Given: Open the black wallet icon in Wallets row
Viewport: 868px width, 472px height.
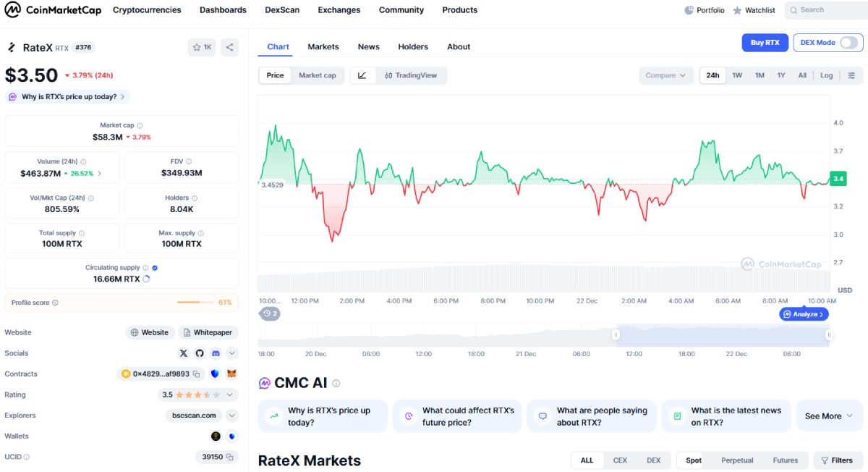Looking at the screenshot, I should click(216, 437).
